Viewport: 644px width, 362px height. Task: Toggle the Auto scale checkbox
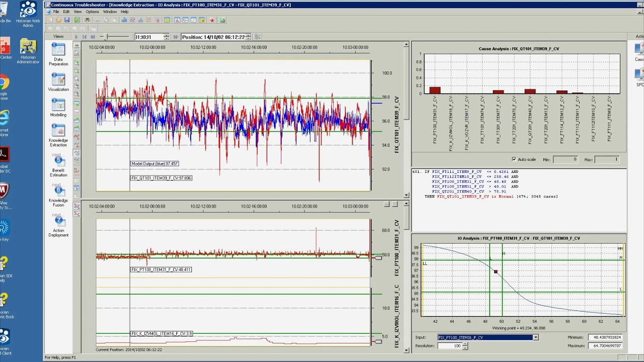(514, 159)
